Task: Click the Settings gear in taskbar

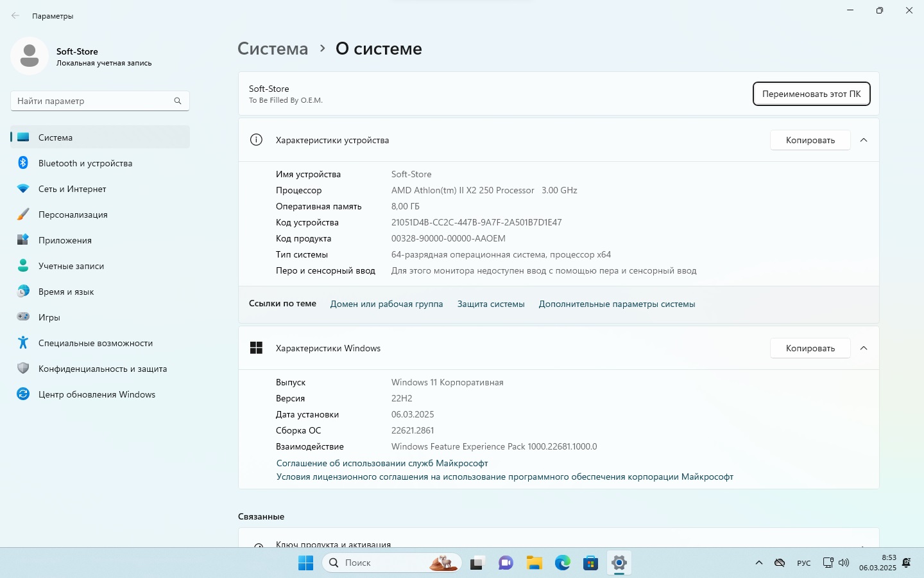Action: pos(619,563)
